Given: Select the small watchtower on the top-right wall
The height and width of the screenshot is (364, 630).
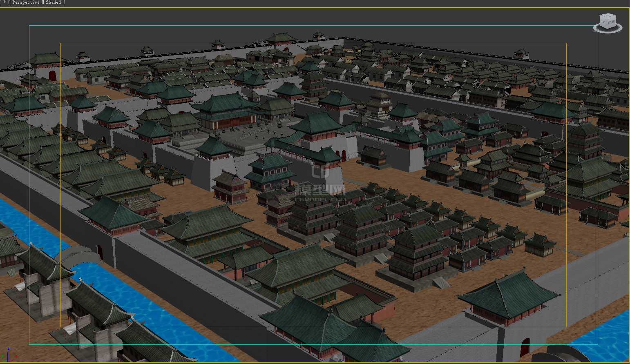Looking at the screenshot, I should tap(521, 53).
